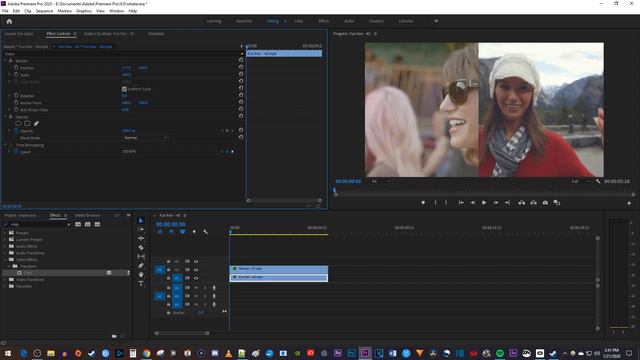This screenshot has height=360, width=640.
Task: Expand the Audio Effects folder
Action: [5, 246]
